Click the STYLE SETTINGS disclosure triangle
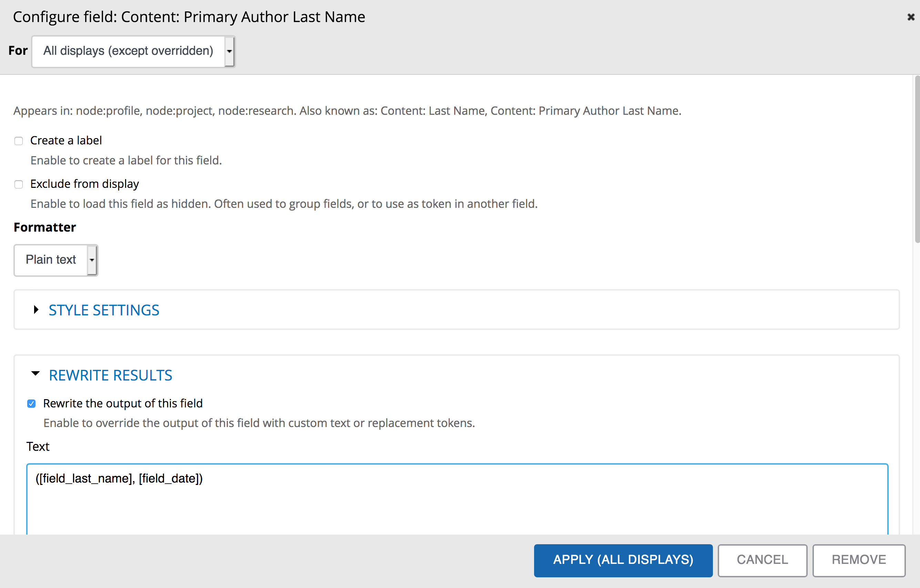Viewport: 920px width, 588px height. click(x=36, y=310)
